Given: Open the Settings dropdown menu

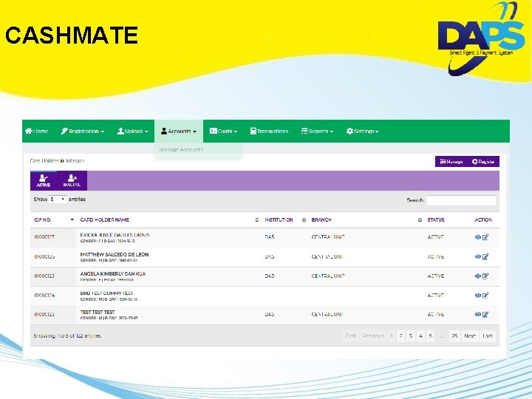Looking at the screenshot, I should [x=362, y=132].
